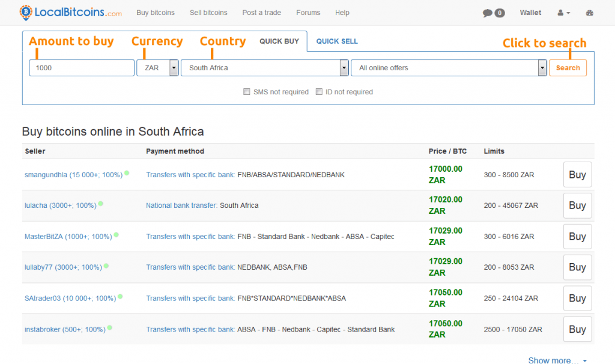The image size is (615, 364).
Task: Click lullaby77's green online status dot
Action: [106, 265]
